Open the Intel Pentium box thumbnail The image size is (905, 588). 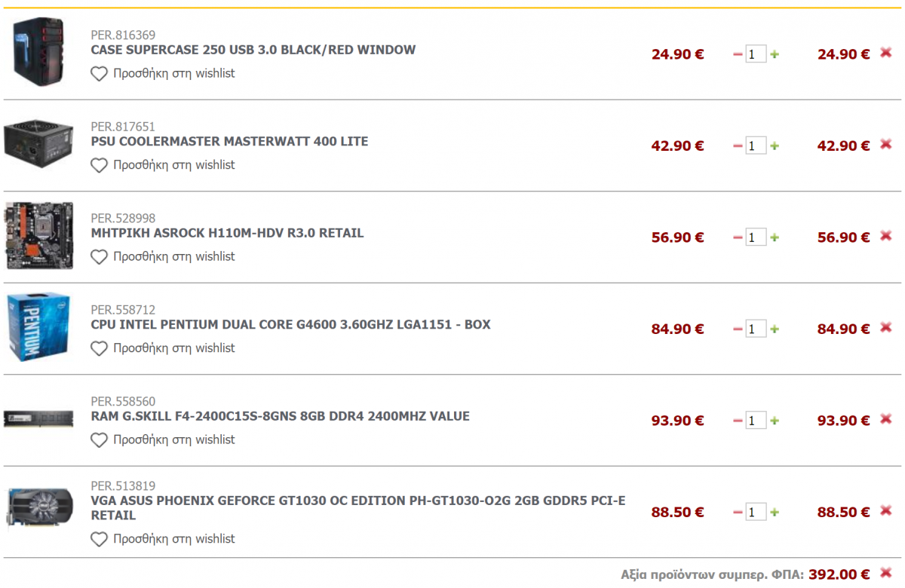click(x=38, y=328)
